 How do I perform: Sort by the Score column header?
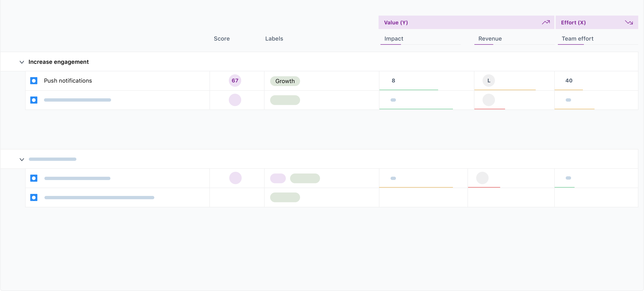(x=221, y=39)
